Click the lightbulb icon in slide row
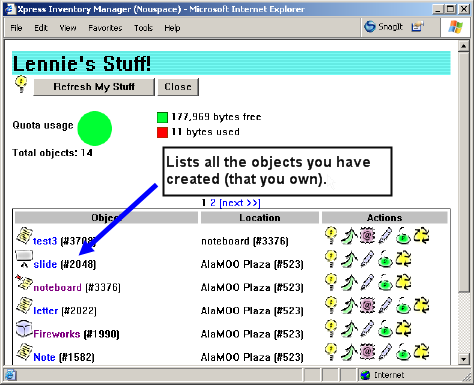474x385 pixels. tap(331, 259)
